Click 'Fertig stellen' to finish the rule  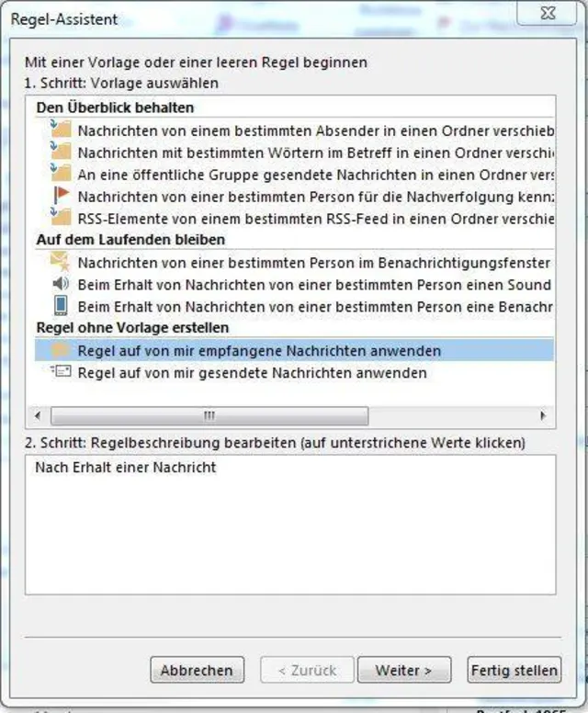point(514,671)
